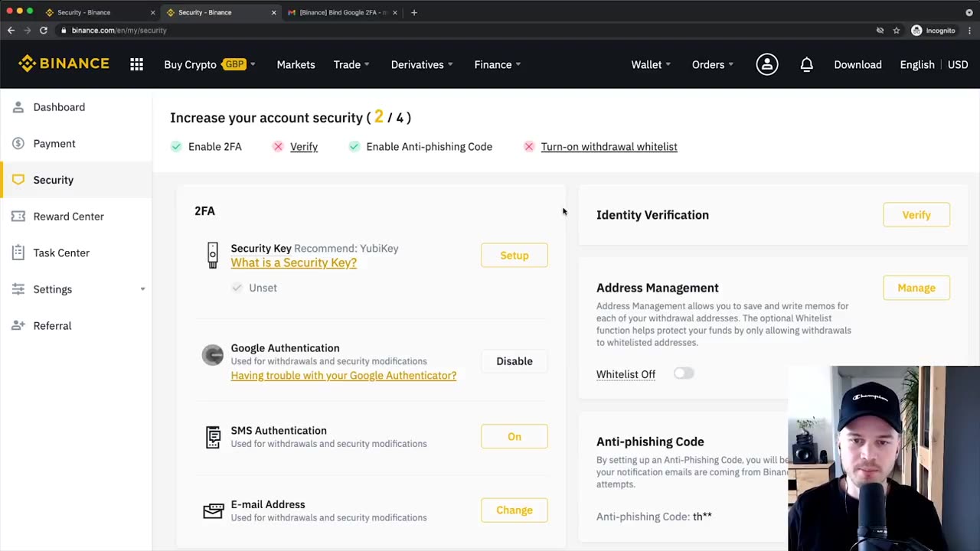The height and width of the screenshot is (551, 980).
Task: Expand the Derivatives dropdown menu
Action: tap(450, 65)
